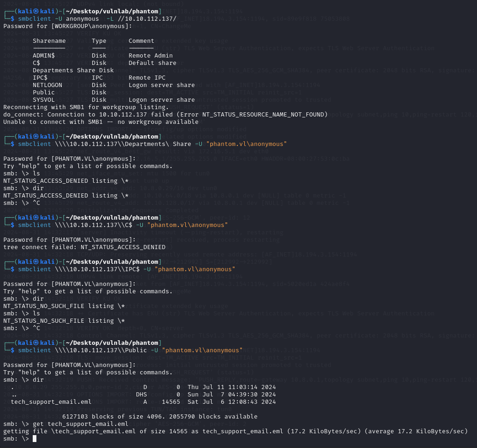Screen dimensions: 477x448
Task: Click the SYSVOL share name
Action: [x=44, y=100]
